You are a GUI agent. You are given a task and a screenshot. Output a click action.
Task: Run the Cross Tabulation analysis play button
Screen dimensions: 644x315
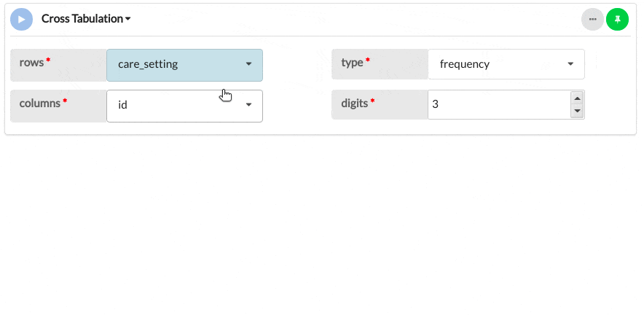point(22,19)
